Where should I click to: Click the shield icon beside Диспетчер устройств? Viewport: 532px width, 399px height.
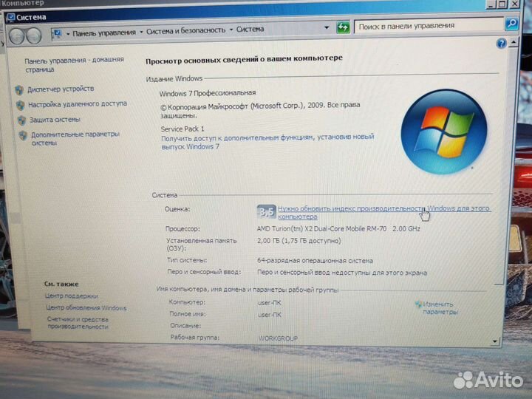click(x=19, y=90)
